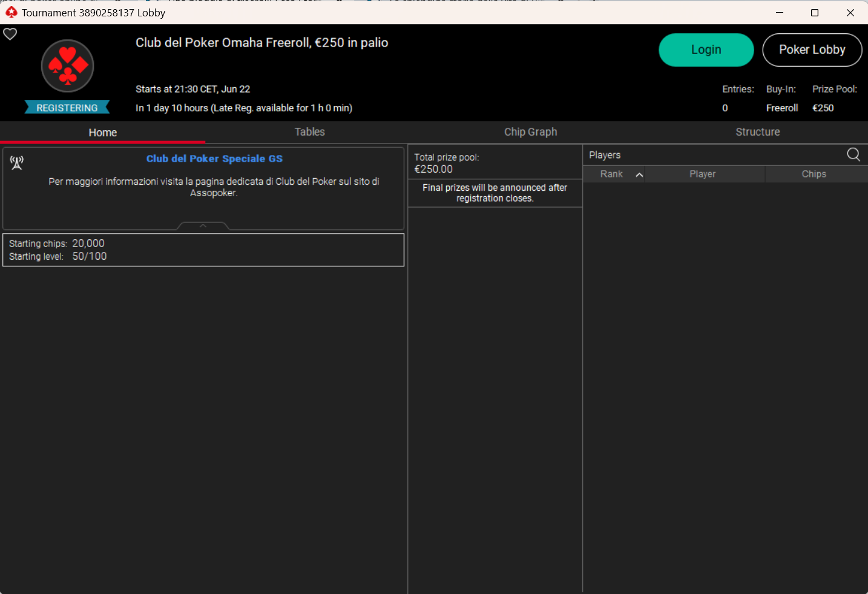Screen dimensions: 868x594
Task: Open the Tables tab
Action: point(310,132)
